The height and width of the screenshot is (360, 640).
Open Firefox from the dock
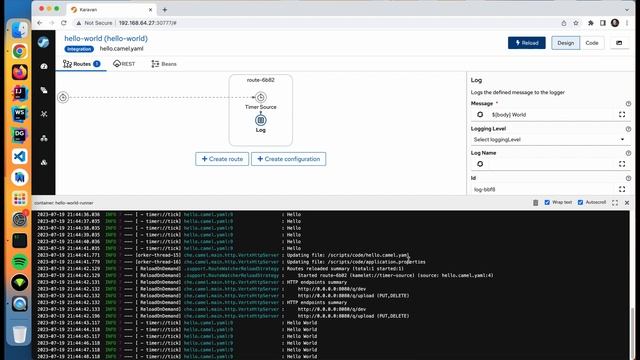[20, 72]
